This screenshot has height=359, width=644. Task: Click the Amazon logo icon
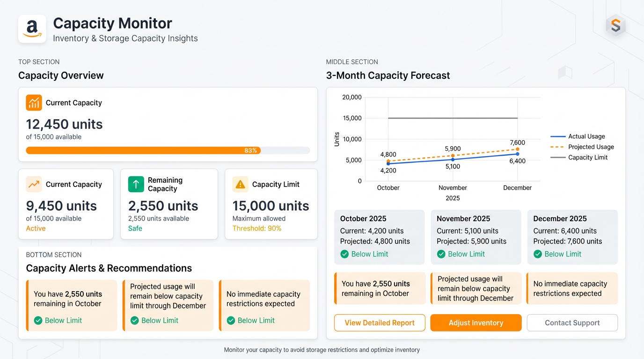click(x=32, y=28)
